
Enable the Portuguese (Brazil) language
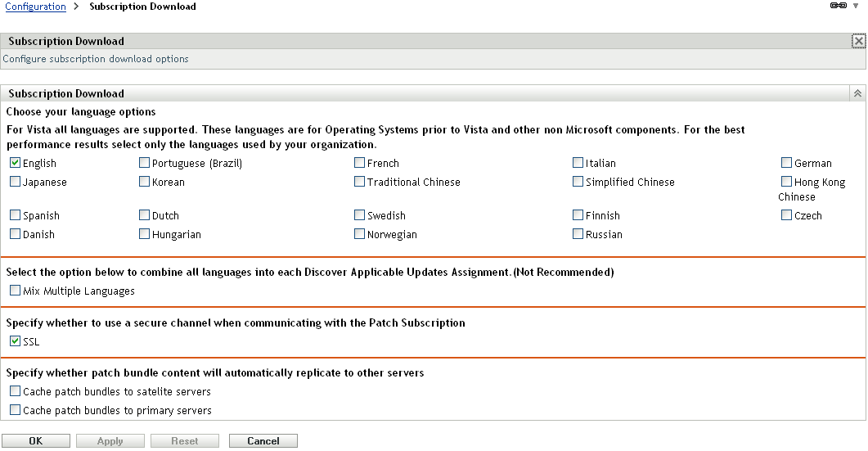click(x=145, y=163)
